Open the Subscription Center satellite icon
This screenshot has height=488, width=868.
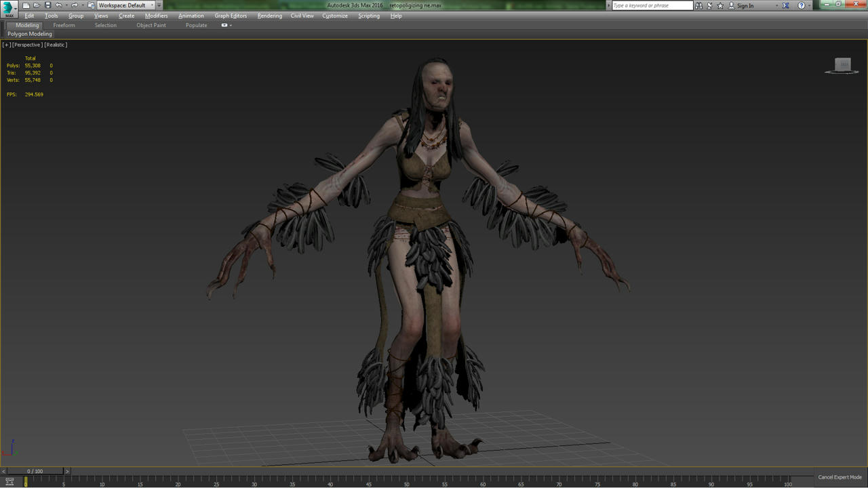pyautogui.click(x=709, y=5)
